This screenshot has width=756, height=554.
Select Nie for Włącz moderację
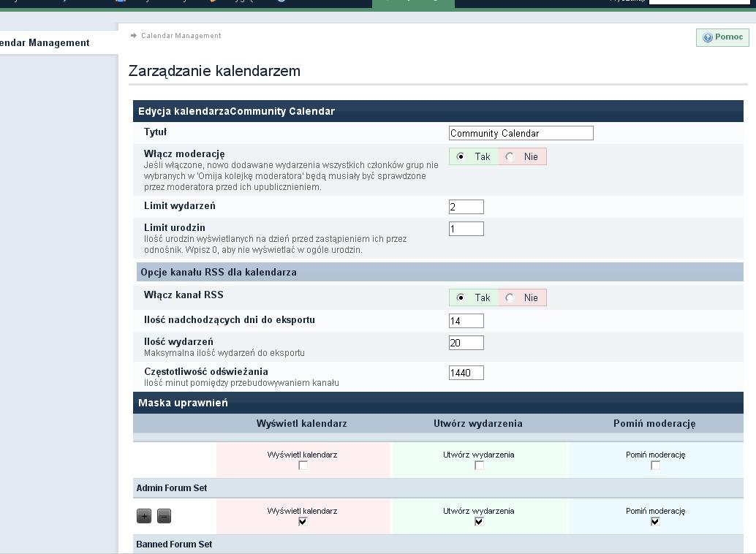point(510,156)
